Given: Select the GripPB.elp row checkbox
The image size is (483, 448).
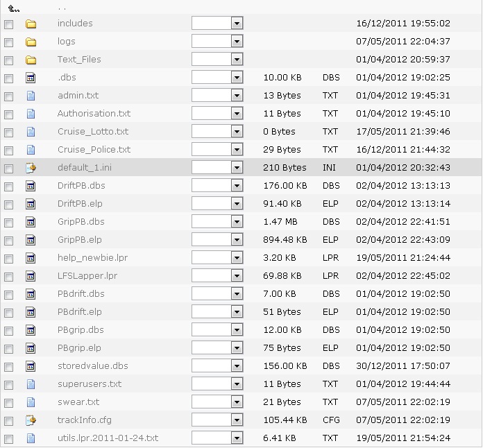Looking at the screenshot, I should pos(9,241).
